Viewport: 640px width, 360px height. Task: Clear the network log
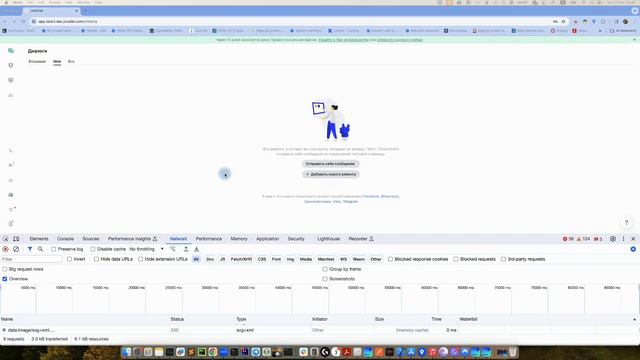coord(16,249)
